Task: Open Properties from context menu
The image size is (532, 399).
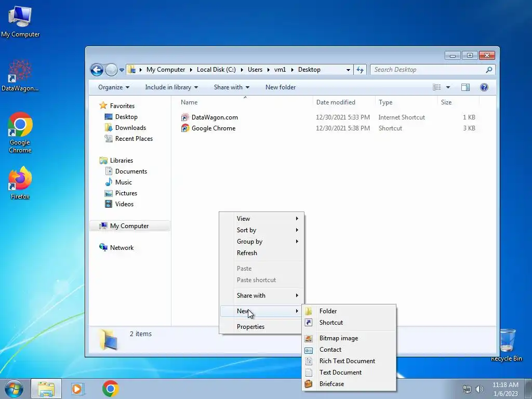Action: tap(262, 327)
